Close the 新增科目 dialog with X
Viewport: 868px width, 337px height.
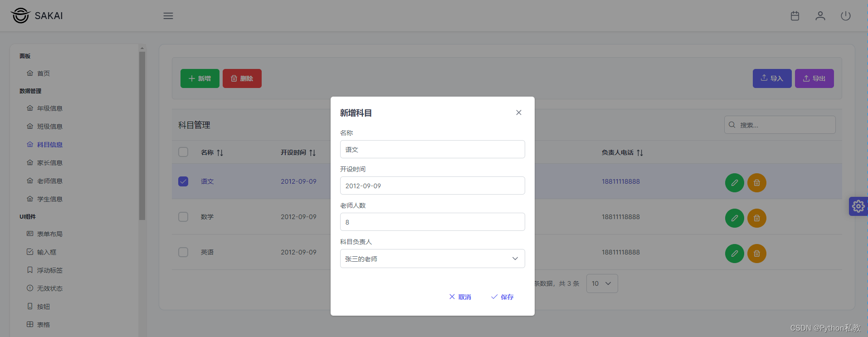519,112
